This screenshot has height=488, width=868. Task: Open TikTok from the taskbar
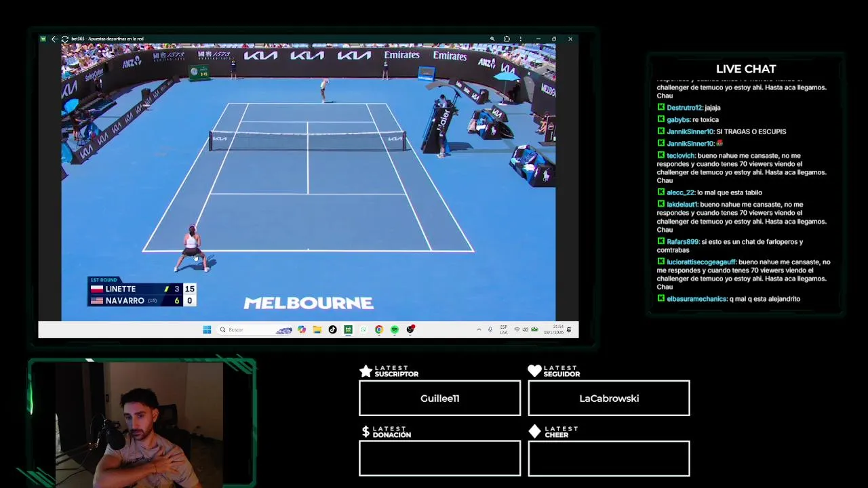tap(332, 329)
